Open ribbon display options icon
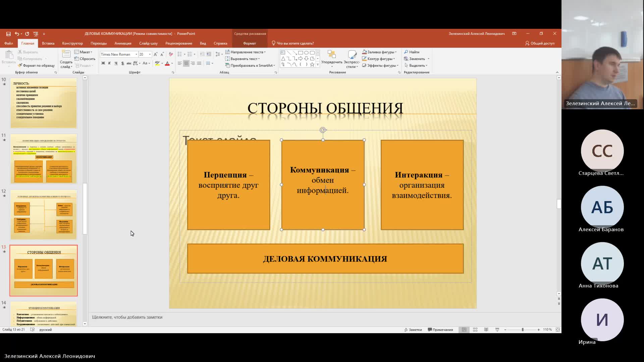Image resolution: width=644 pixels, height=362 pixels. point(514,34)
